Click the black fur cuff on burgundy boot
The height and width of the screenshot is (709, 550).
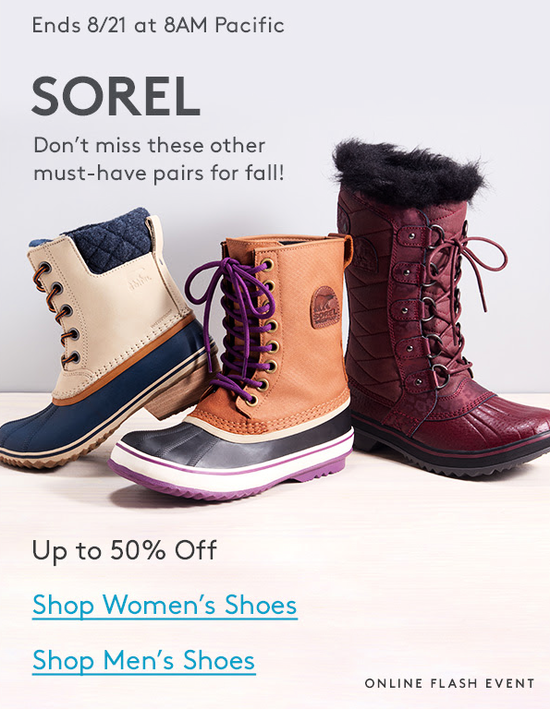pos(407,171)
